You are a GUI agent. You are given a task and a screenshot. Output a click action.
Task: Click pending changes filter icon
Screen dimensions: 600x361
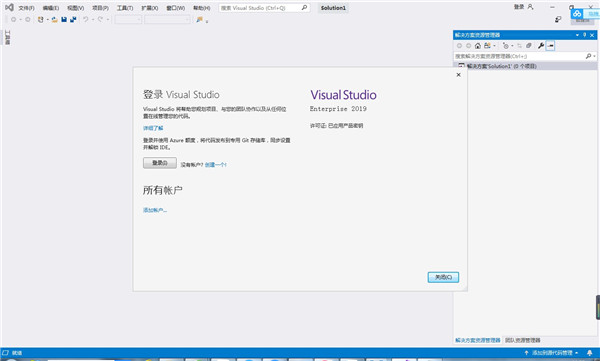point(505,46)
